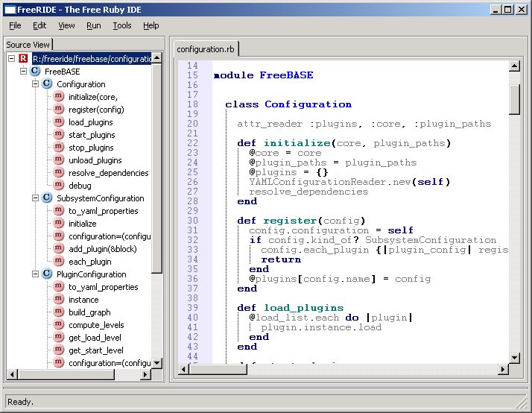Collapse the SubsystemConfiguration tree node

coord(35,198)
